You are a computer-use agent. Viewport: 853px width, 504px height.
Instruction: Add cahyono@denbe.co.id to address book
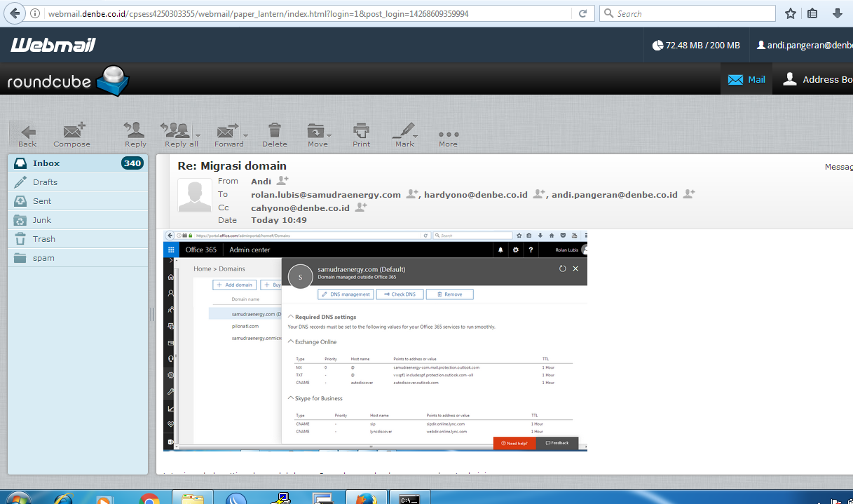(361, 207)
